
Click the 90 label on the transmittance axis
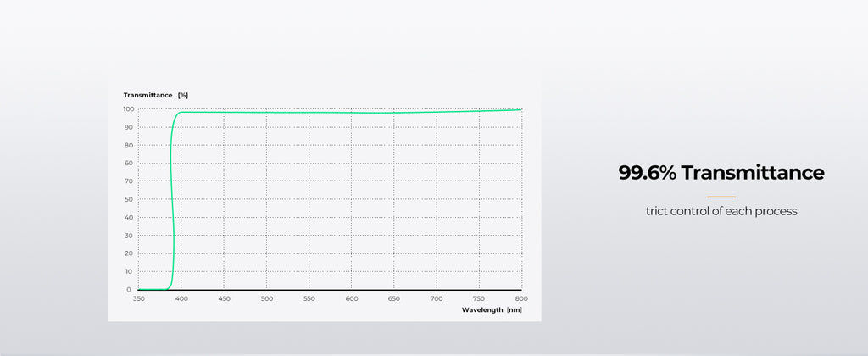point(129,127)
